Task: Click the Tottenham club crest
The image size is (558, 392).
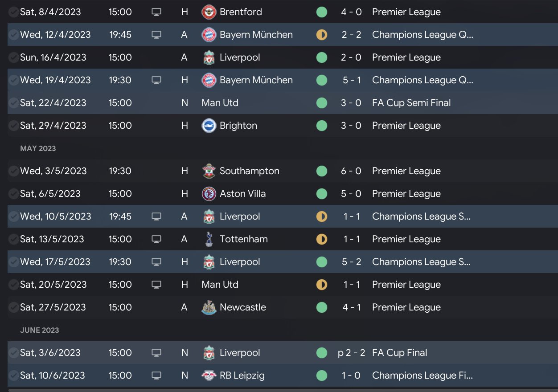Action: 209,239
